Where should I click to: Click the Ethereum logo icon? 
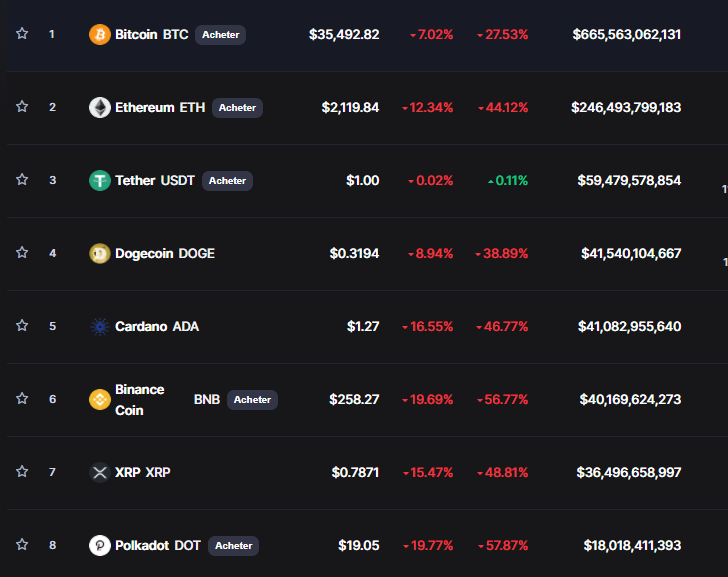pos(99,108)
